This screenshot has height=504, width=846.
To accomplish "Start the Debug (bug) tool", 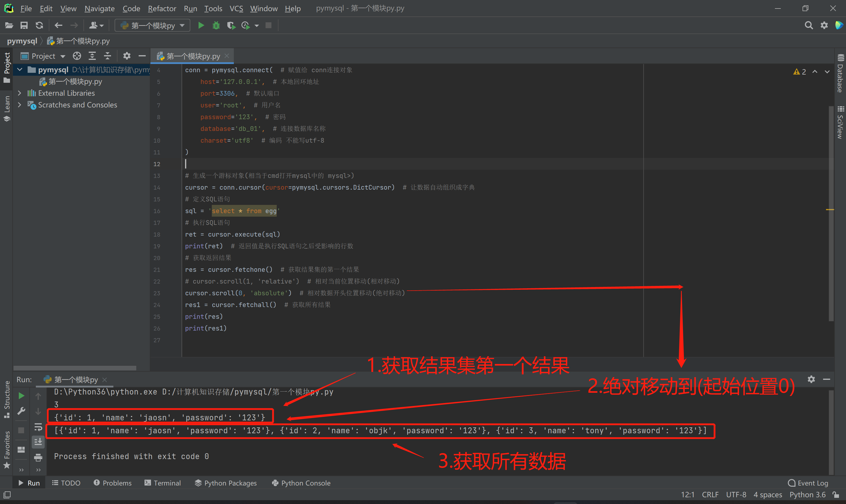I will pos(216,26).
